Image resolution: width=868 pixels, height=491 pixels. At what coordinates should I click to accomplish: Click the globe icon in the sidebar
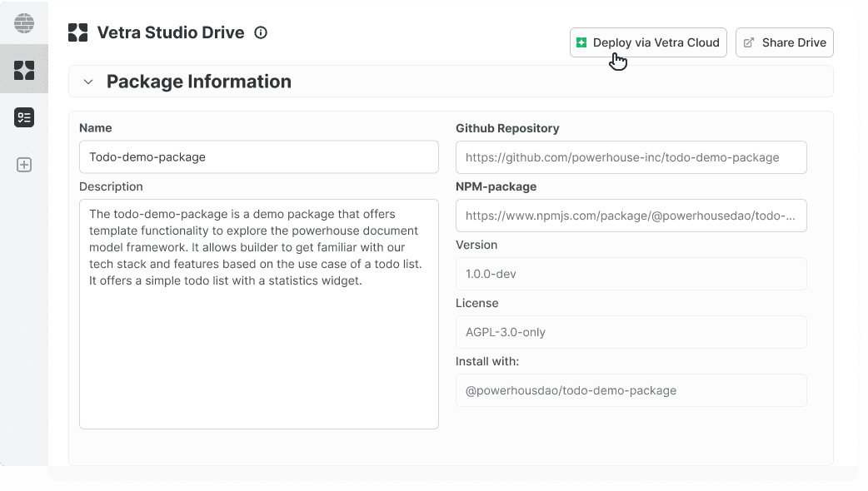click(x=24, y=22)
